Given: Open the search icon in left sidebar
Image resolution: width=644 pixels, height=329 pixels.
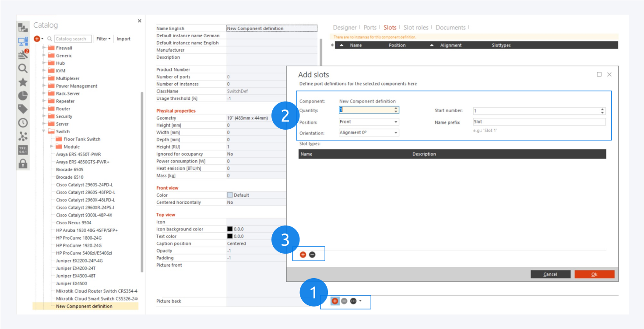Looking at the screenshot, I should pyautogui.click(x=23, y=68).
